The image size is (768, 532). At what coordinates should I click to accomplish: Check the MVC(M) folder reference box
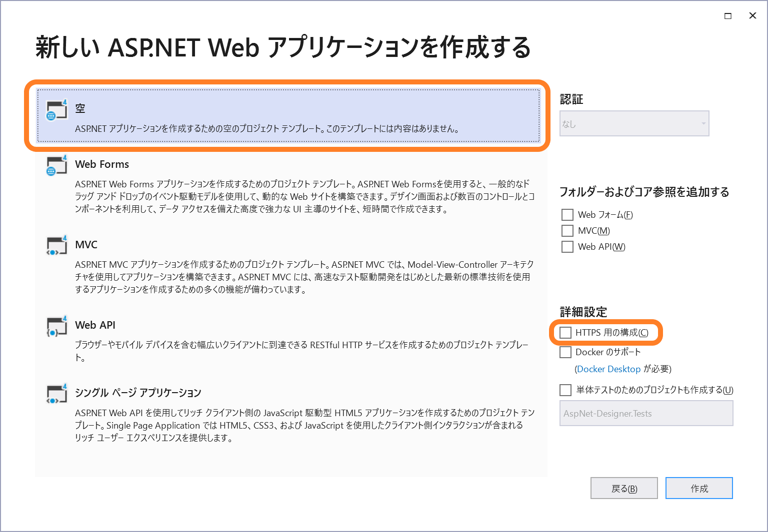tap(567, 231)
